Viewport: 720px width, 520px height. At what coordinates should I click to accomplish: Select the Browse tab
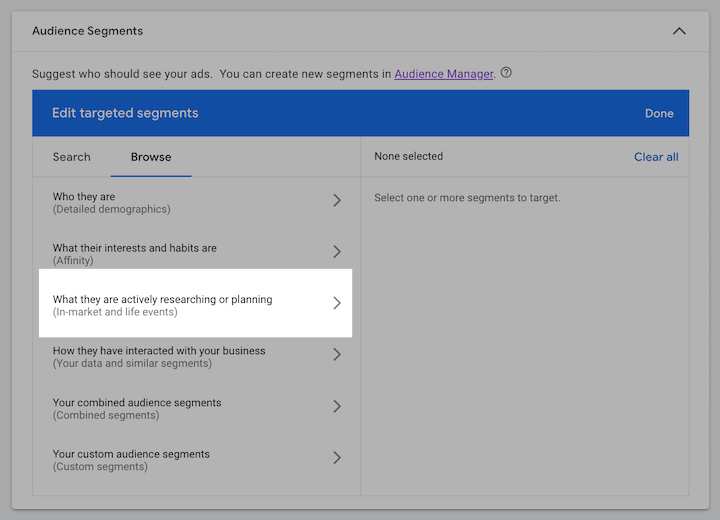pos(151,157)
